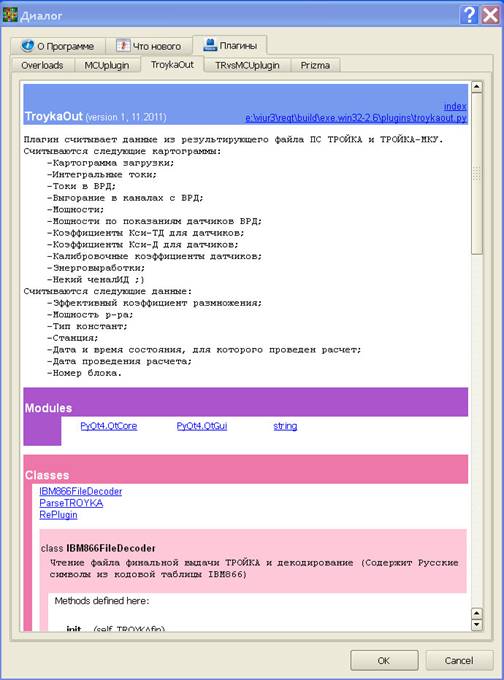Switch to the Prizma tab
The height and width of the screenshot is (680, 504).
point(315,65)
